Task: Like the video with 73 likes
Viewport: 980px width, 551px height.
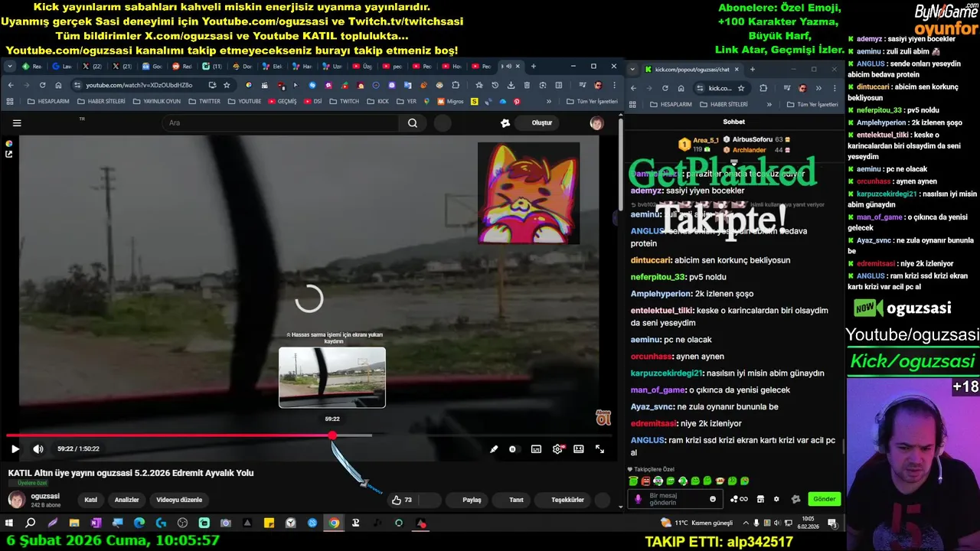Action: [402, 500]
